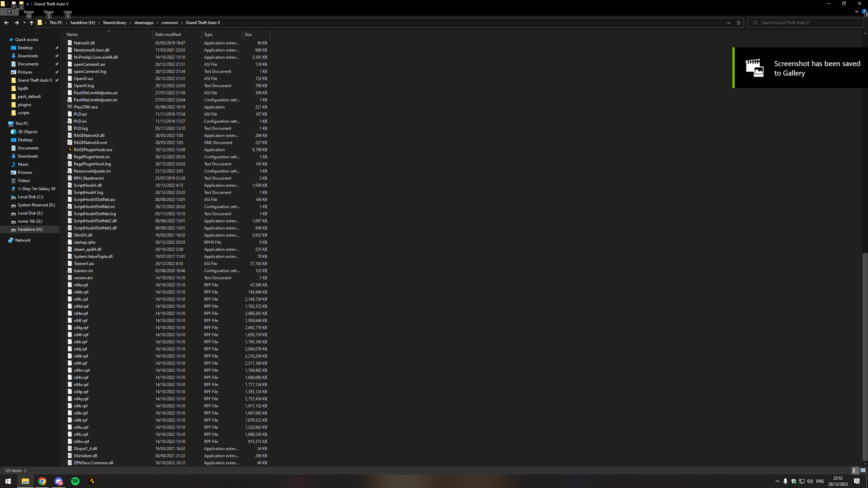The width and height of the screenshot is (868, 488).
Task: Sort files by the Size column header
Action: [256, 35]
